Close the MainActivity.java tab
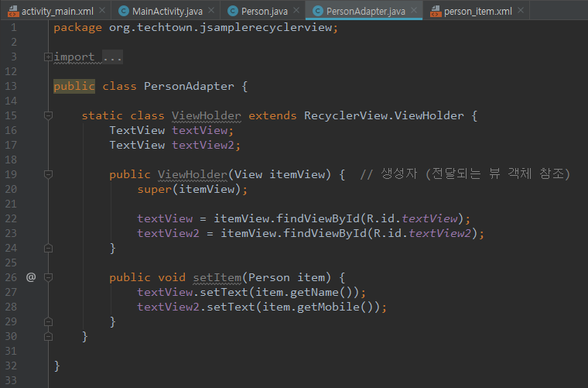 click(x=211, y=11)
